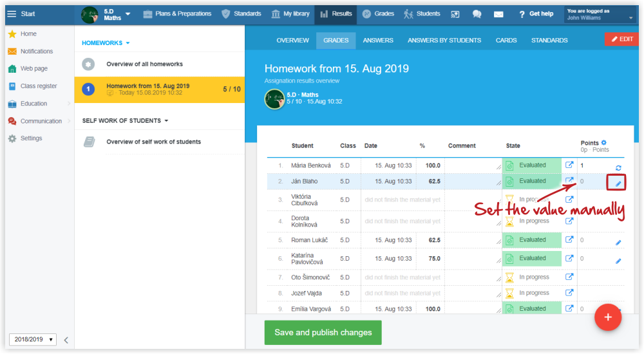This screenshot has width=644, height=354.
Task: Click comment field for Roman Lukáč
Action: point(473,240)
